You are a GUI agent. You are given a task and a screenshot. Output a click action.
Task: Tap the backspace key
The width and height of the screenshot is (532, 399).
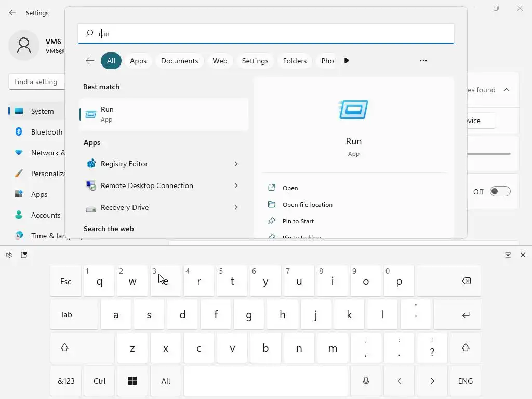click(449, 281)
